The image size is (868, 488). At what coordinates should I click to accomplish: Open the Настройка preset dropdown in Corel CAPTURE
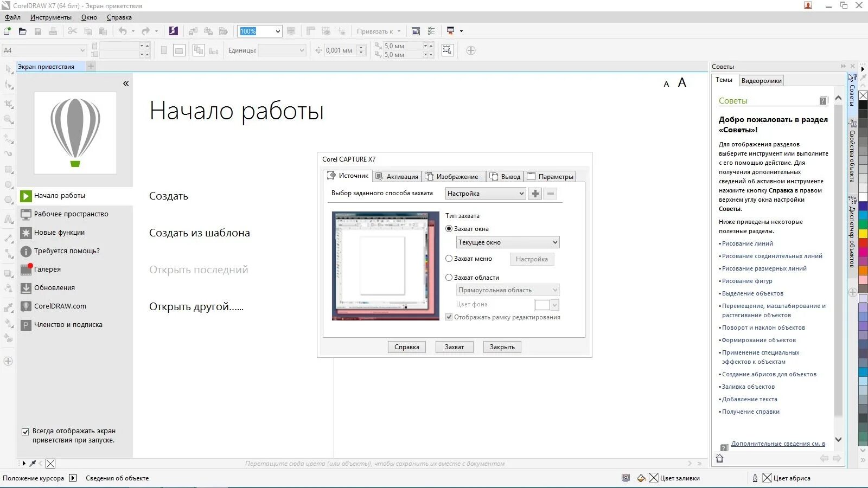coord(486,194)
